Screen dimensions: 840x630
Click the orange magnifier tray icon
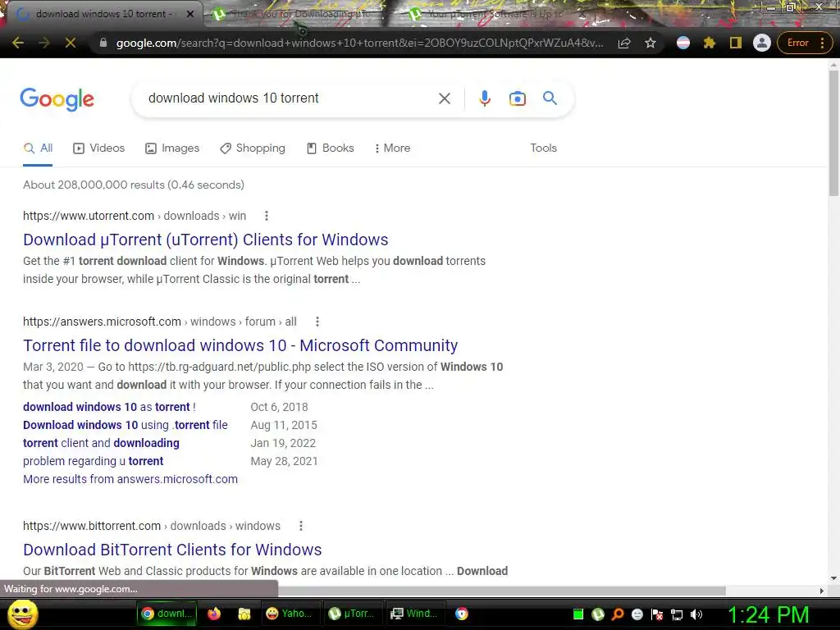click(x=618, y=614)
